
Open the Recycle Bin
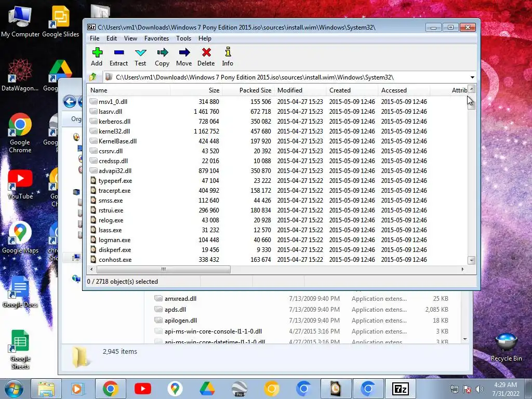(506, 347)
